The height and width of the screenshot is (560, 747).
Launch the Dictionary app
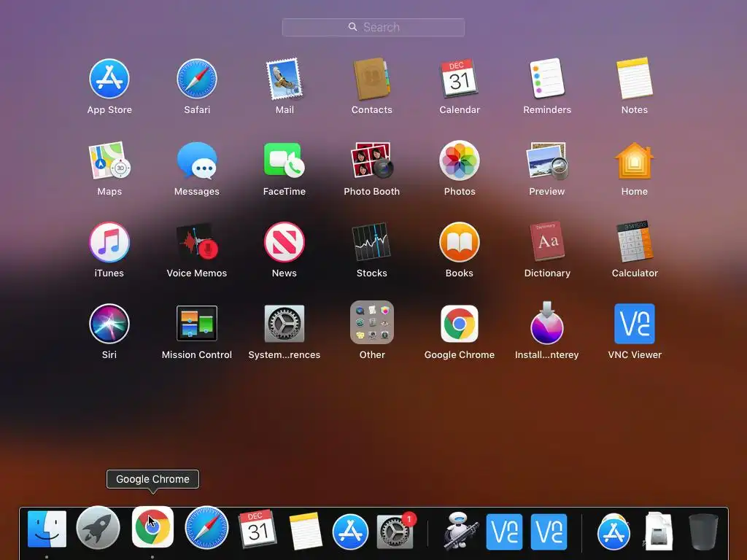[547, 242]
